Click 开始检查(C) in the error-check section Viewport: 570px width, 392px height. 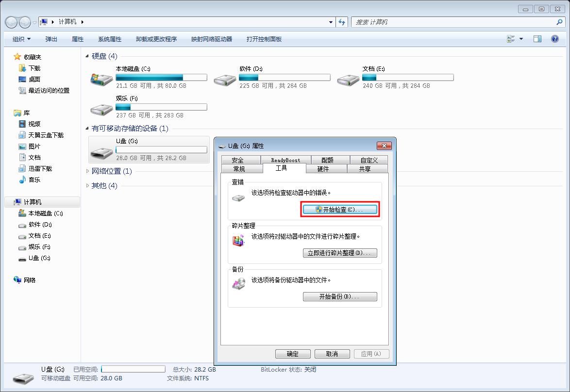[x=339, y=209]
